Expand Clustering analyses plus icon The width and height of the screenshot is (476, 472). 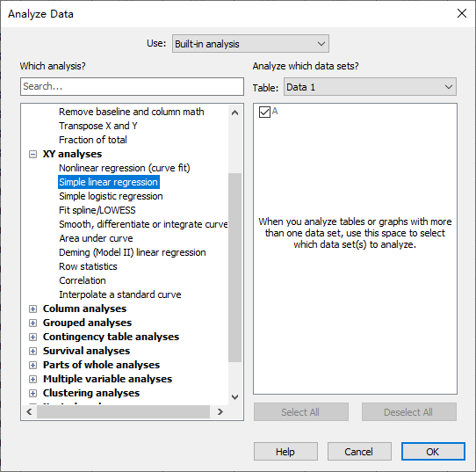point(32,394)
